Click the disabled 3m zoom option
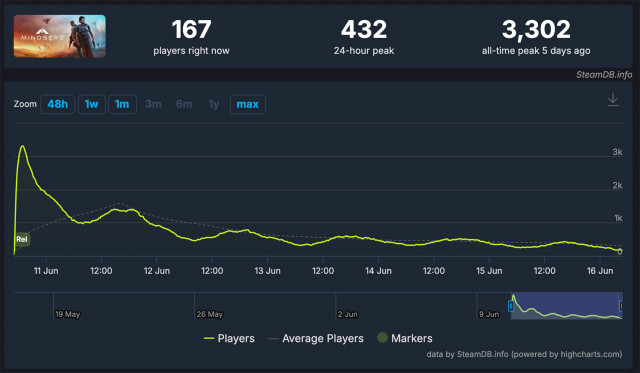The height and width of the screenshot is (373, 640). point(153,104)
